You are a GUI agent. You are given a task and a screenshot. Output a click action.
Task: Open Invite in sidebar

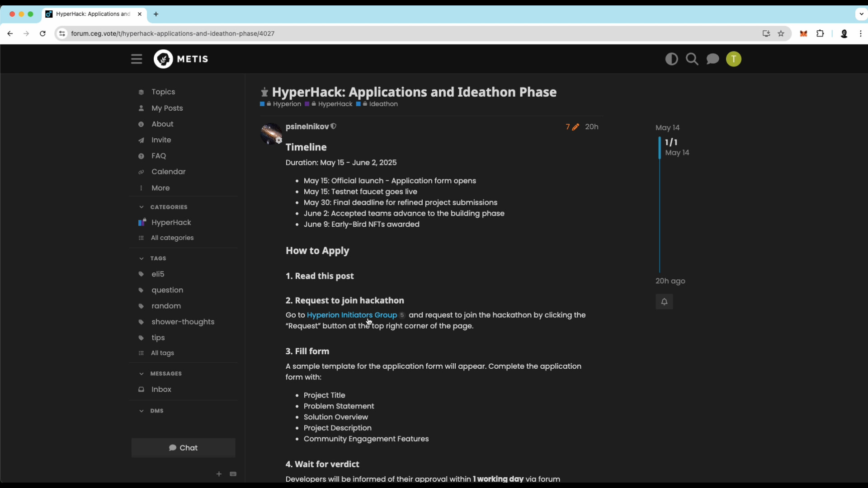(x=161, y=140)
